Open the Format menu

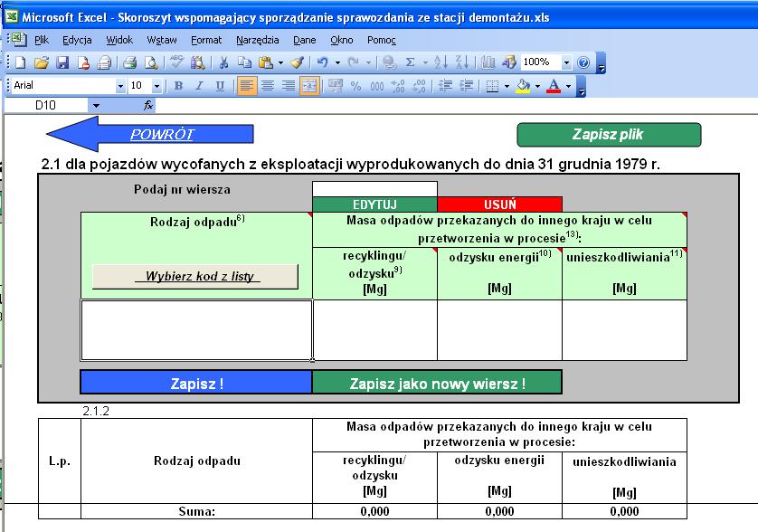pyautogui.click(x=206, y=40)
